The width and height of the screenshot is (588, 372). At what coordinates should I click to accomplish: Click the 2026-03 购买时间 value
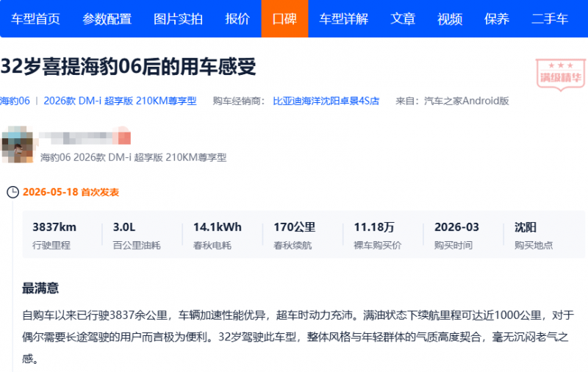click(456, 227)
